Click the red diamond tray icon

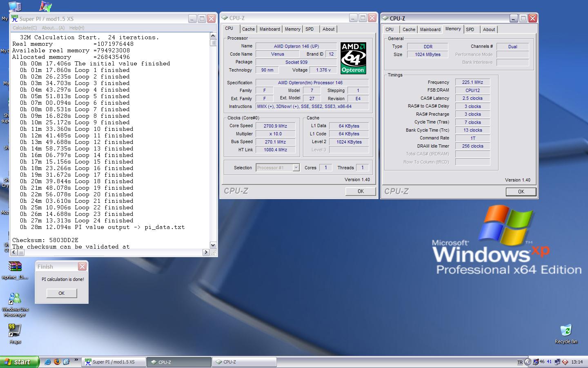pos(565,362)
